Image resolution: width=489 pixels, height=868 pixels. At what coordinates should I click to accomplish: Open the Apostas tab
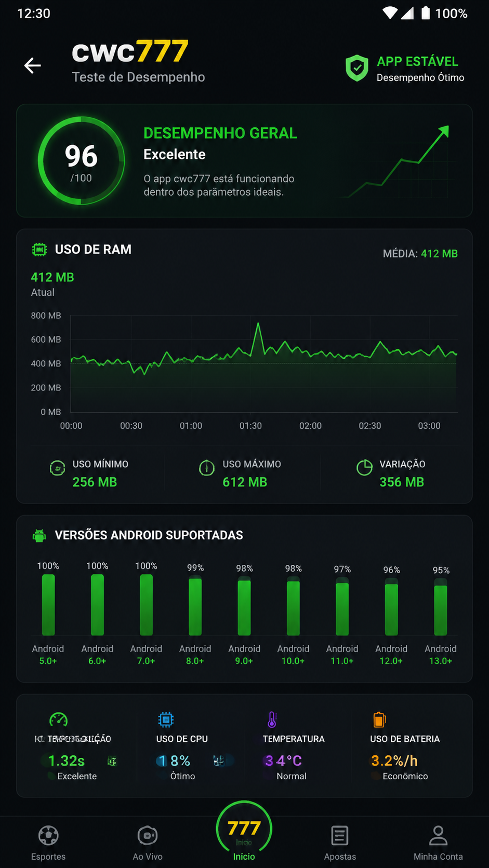340,843
